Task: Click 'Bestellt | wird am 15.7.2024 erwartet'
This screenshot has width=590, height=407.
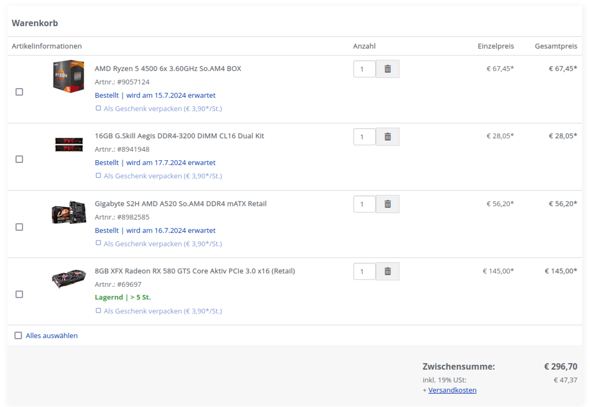Action: [155, 95]
